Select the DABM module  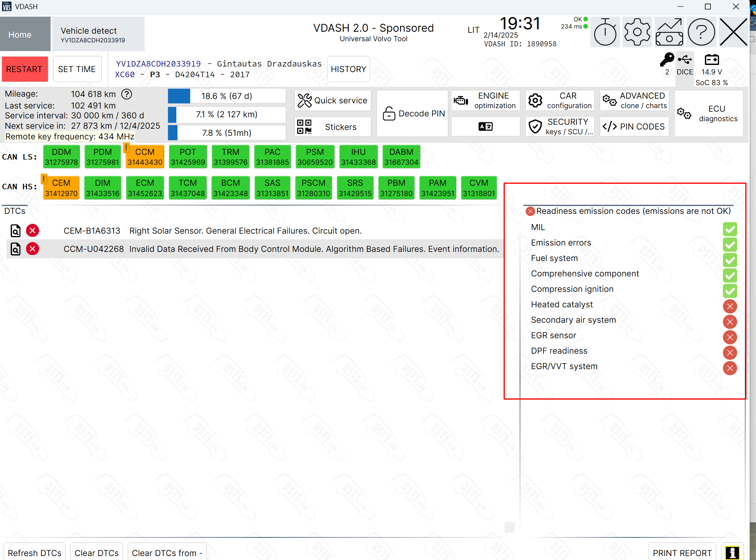coord(401,157)
